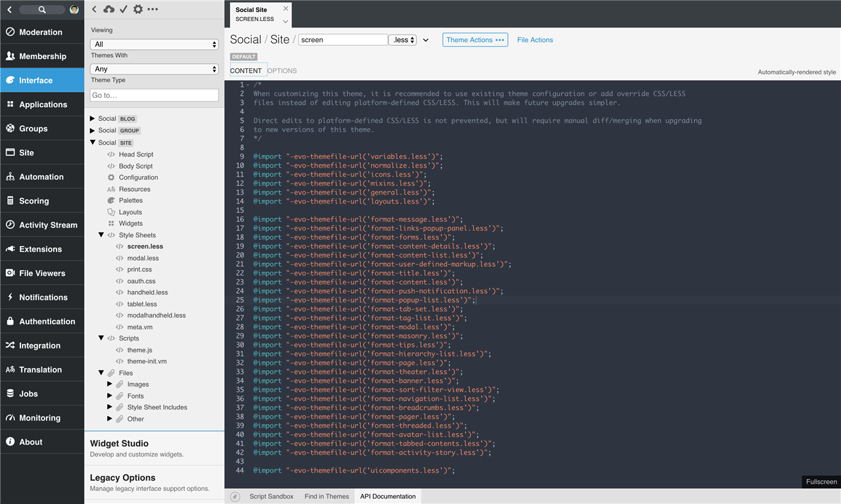This screenshot has height=504, width=841.
Task: Expand the Social GROUP theme
Action: pyautogui.click(x=93, y=130)
